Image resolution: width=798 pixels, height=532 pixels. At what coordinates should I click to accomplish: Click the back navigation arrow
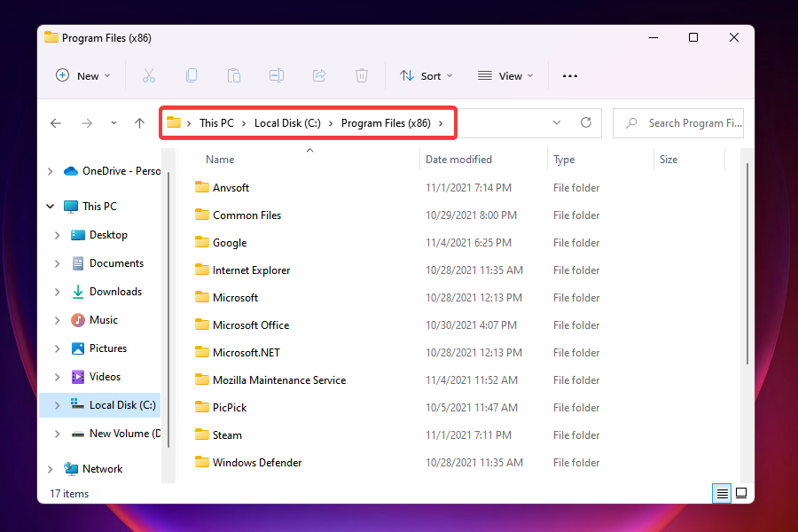(56, 123)
